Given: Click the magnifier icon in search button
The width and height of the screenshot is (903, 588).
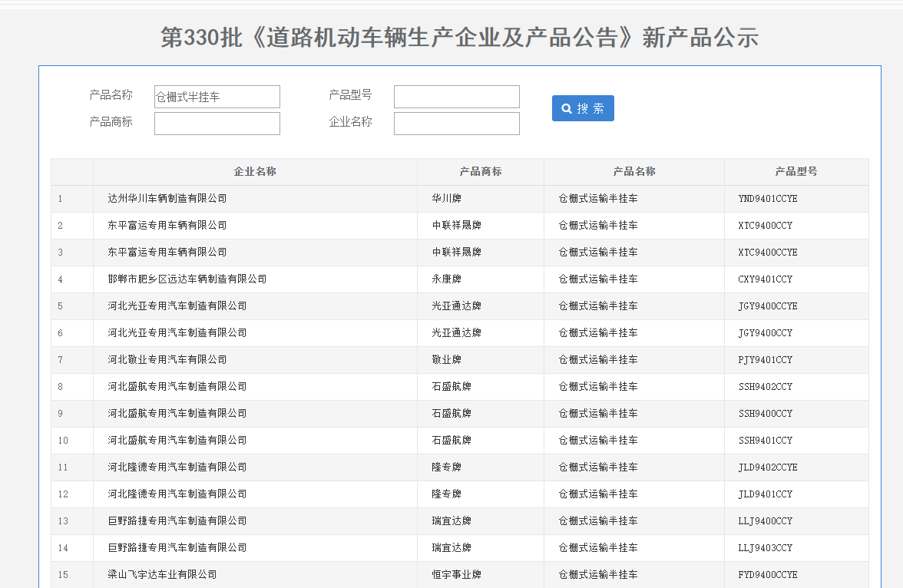Looking at the screenshot, I should pos(567,108).
